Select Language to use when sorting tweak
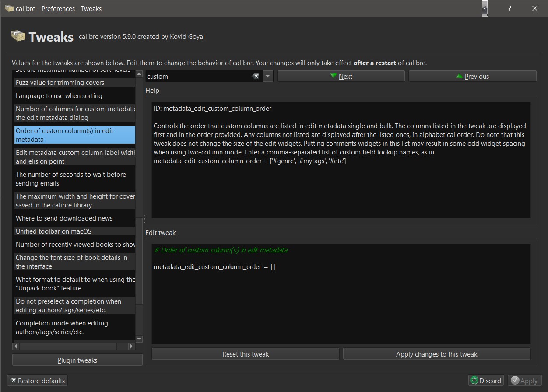Viewport: 548px width, 392px height. click(74, 96)
